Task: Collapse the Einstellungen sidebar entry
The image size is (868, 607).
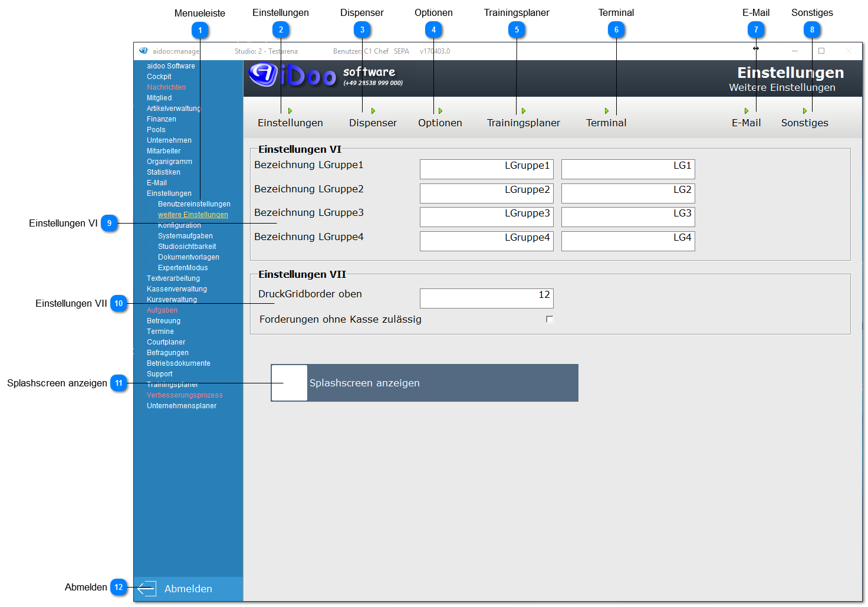Action: click(x=169, y=193)
